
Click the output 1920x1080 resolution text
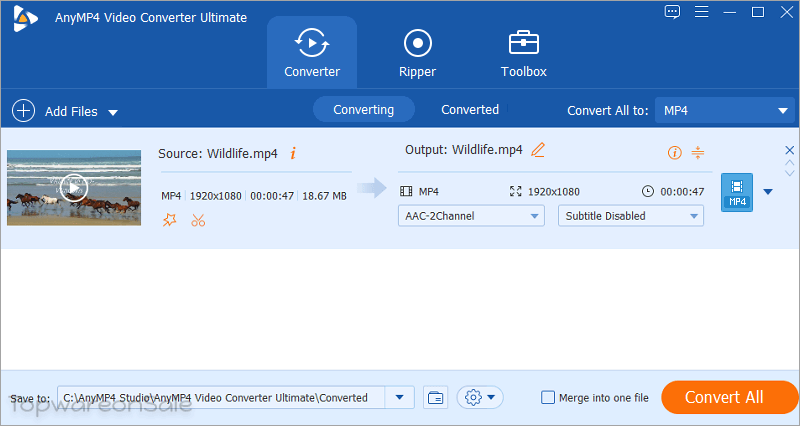point(554,192)
